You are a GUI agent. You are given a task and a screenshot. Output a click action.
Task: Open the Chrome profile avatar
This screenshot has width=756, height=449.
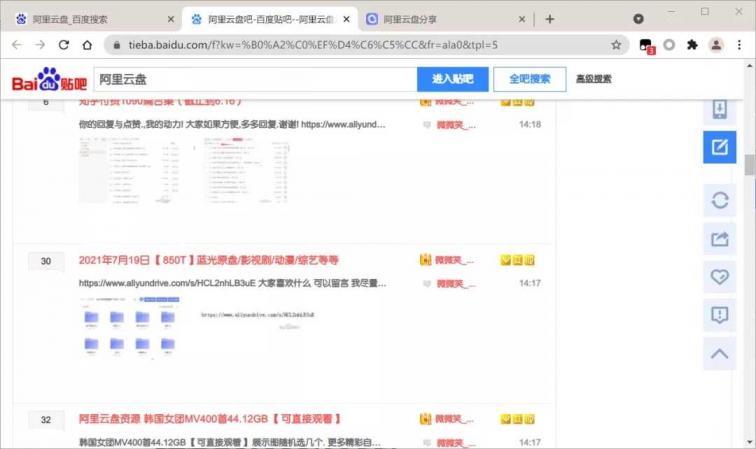(716, 45)
